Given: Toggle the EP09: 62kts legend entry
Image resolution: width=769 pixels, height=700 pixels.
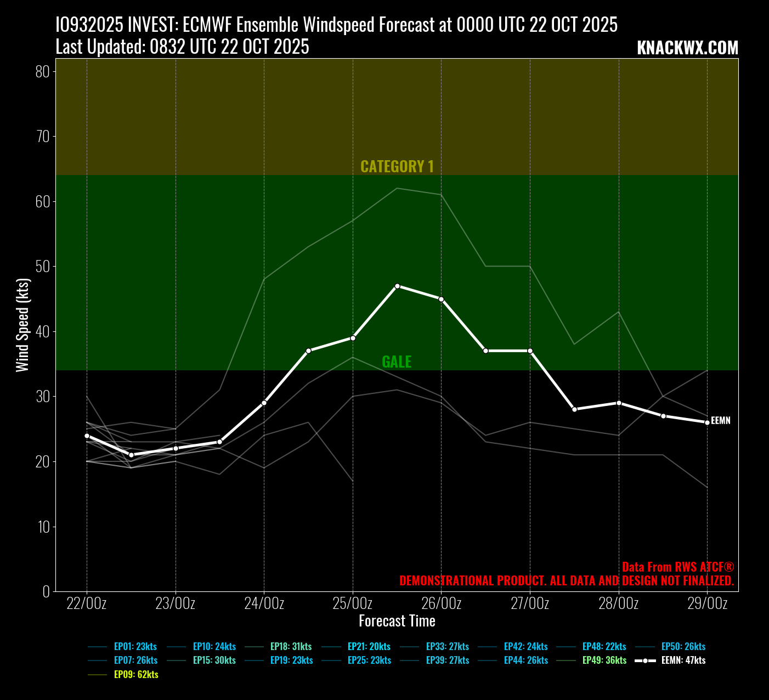Looking at the screenshot, I should [135, 675].
